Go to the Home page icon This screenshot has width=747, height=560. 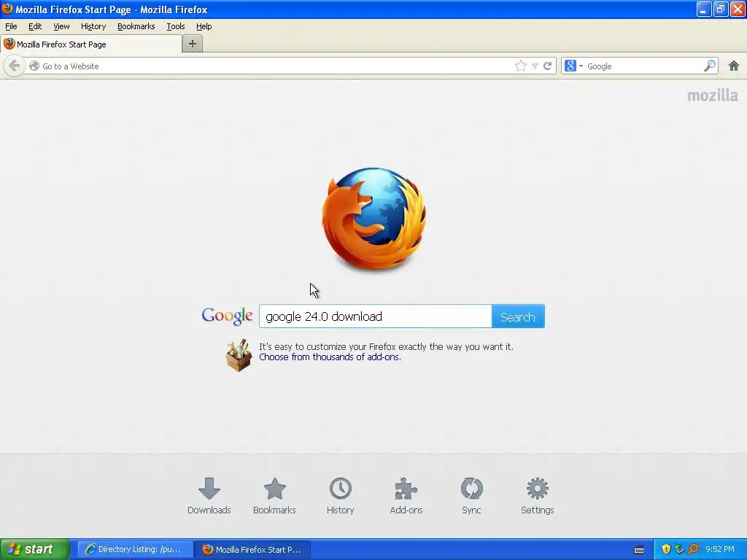tap(734, 66)
